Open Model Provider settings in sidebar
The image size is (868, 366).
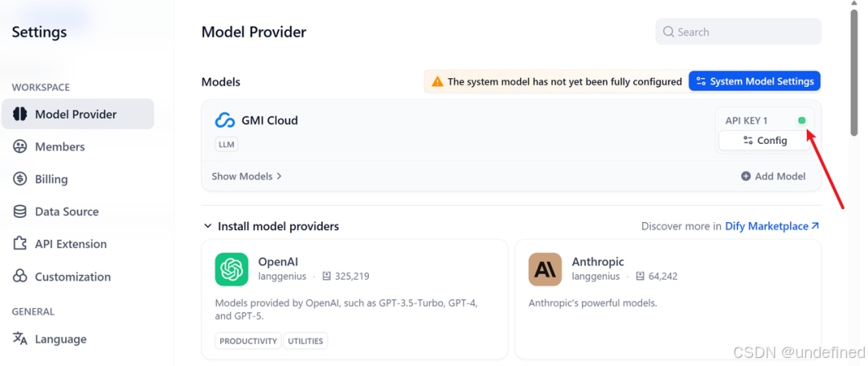77,114
